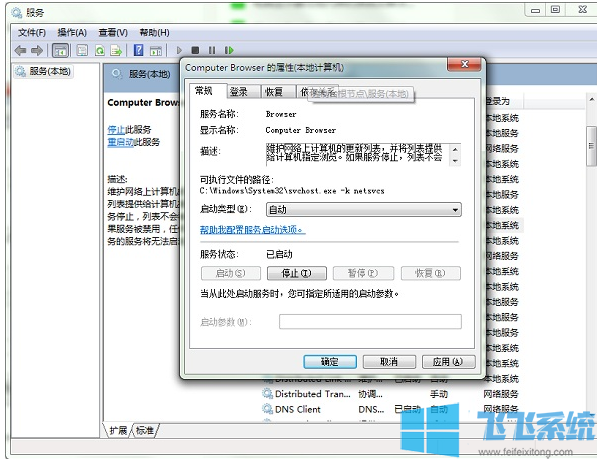Click the 已启动 service status text

click(x=279, y=254)
